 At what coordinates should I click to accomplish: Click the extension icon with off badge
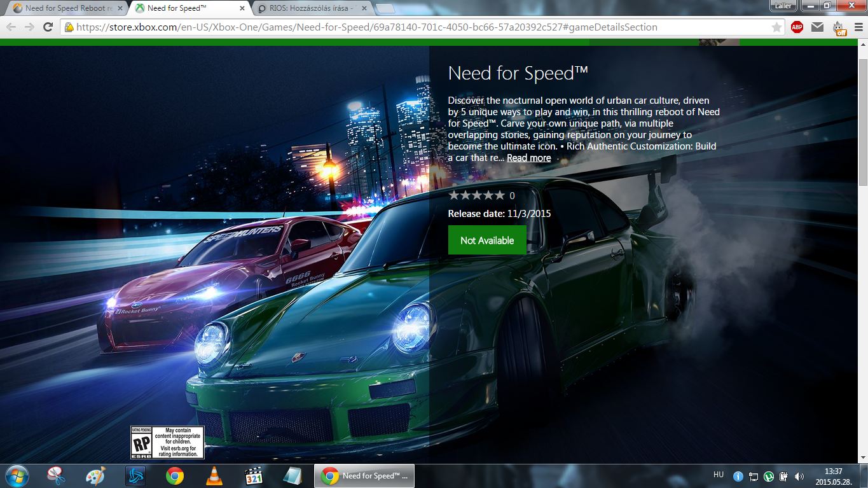839,28
